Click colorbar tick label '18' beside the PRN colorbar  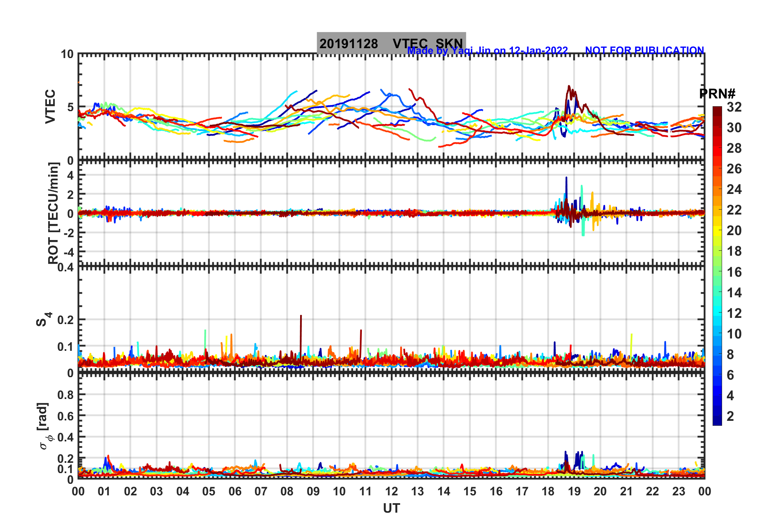click(734, 251)
